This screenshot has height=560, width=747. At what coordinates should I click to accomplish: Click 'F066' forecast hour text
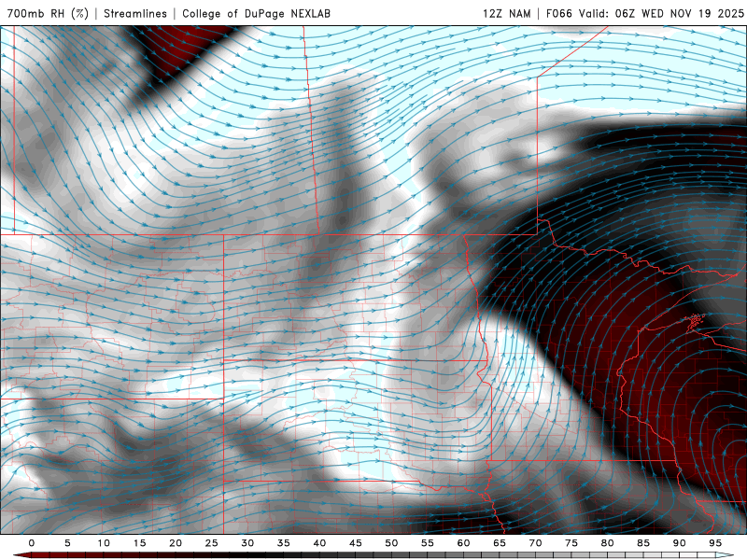pos(558,13)
